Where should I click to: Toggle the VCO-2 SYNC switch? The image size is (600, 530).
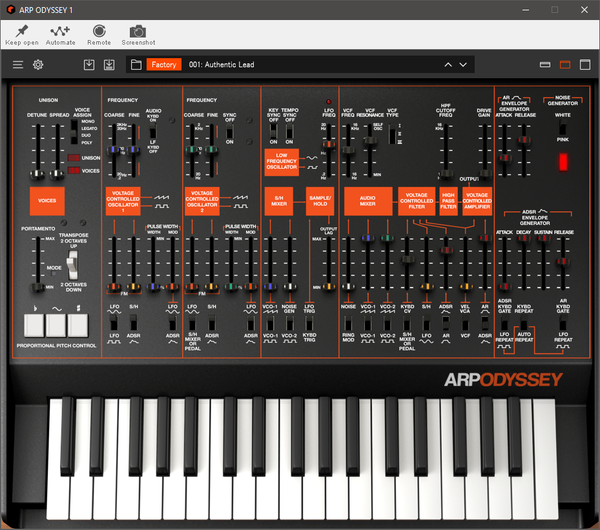[x=230, y=131]
